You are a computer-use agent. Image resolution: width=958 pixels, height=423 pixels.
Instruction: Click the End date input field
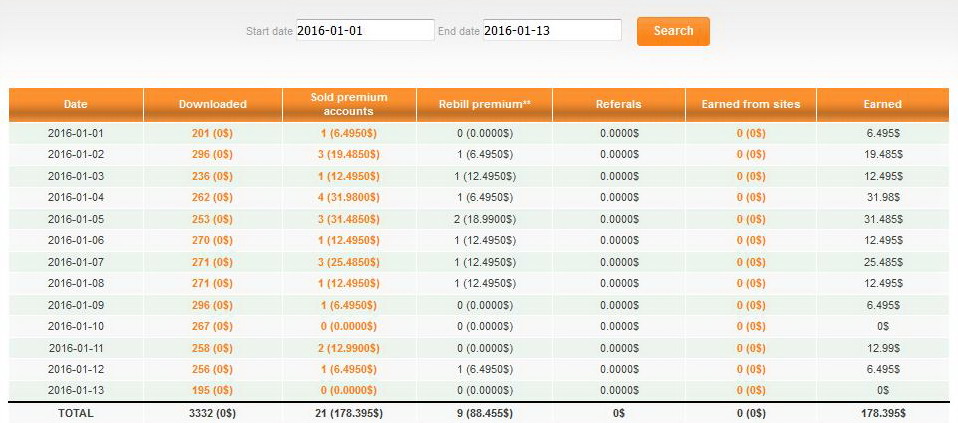pyautogui.click(x=551, y=31)
